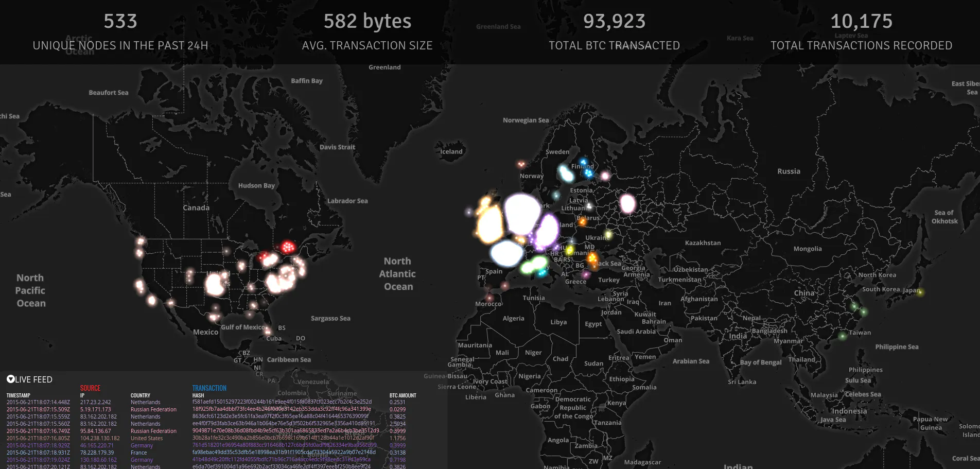Click the Algeria label on the map

514,319
